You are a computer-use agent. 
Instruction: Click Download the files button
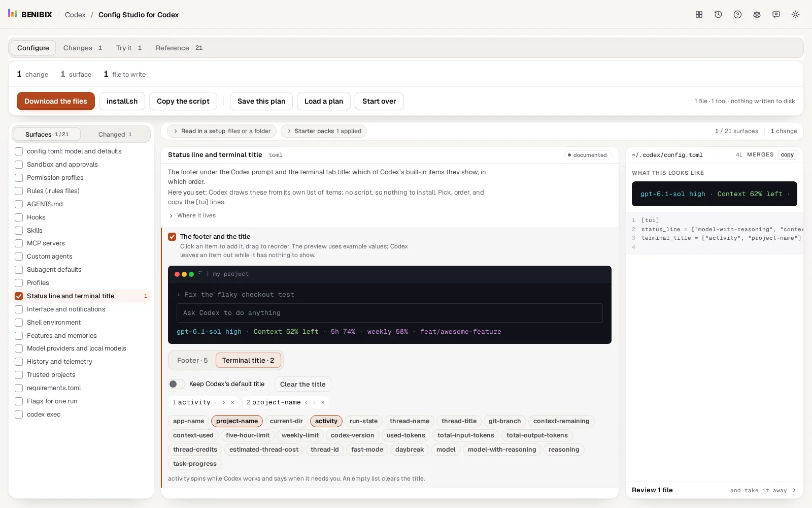(x=56, y=101)
